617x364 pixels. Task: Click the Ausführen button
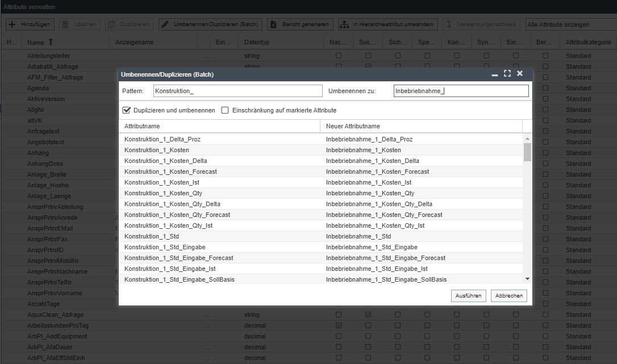[x=468, y=295]
